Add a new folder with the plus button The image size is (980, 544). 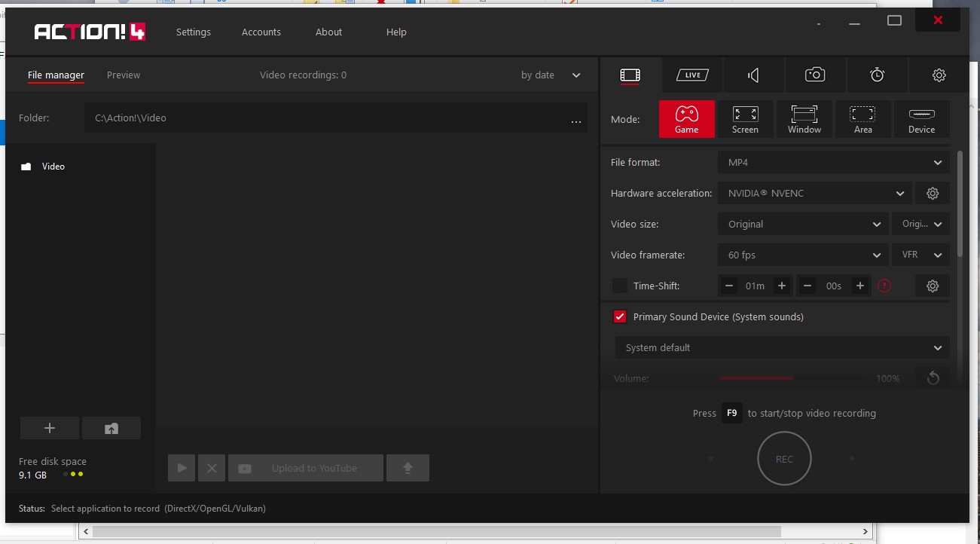tap(50, 428)
